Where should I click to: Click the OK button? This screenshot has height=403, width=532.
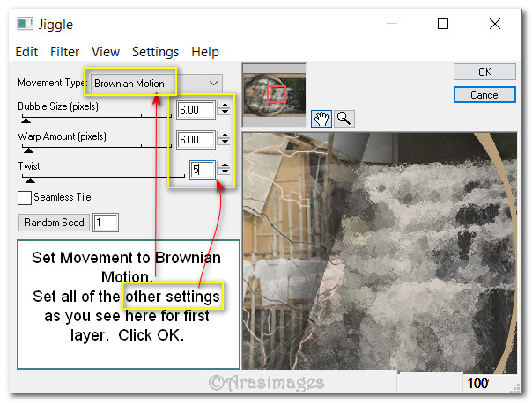[484, 72]
